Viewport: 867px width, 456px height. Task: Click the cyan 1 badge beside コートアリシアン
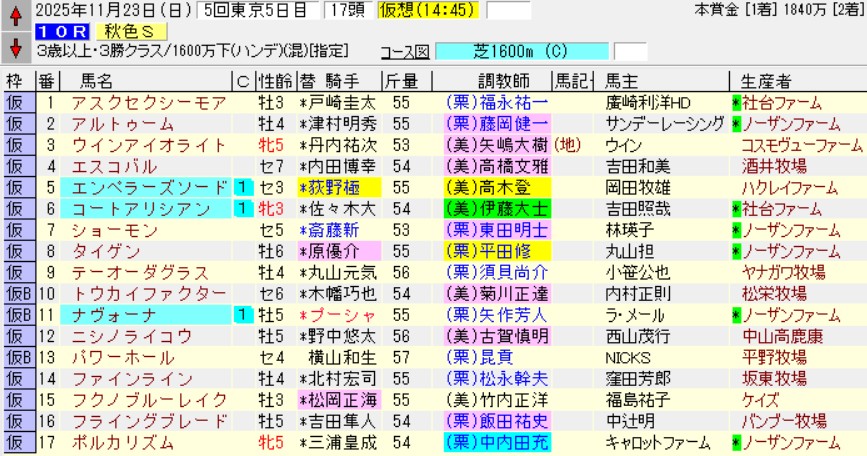tap(243, 208)
